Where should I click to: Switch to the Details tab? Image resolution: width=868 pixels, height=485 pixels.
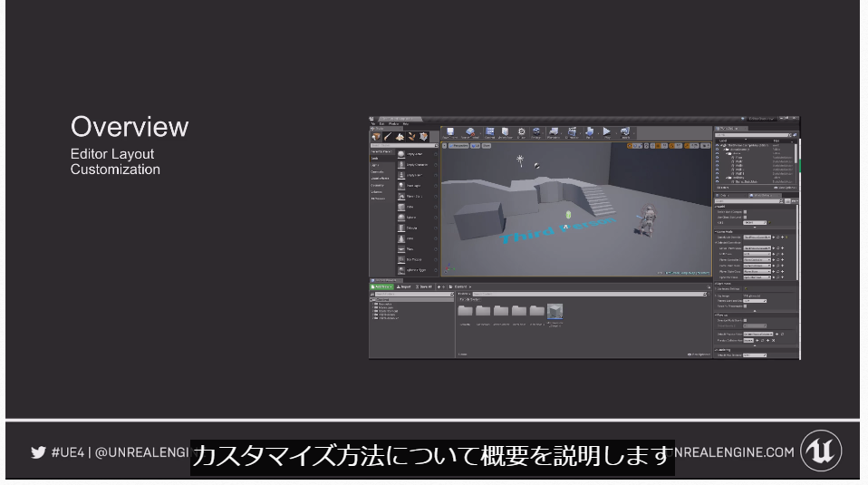[x=729, y=196]
